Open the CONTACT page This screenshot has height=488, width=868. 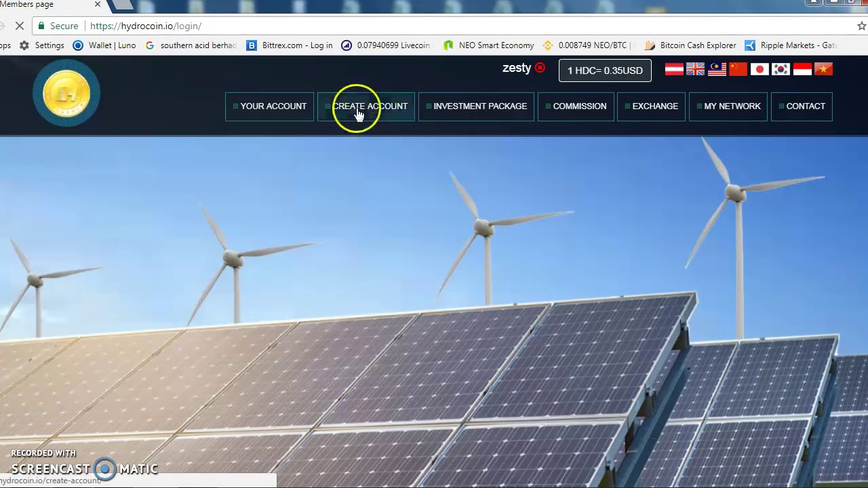[x=802, y=106]
